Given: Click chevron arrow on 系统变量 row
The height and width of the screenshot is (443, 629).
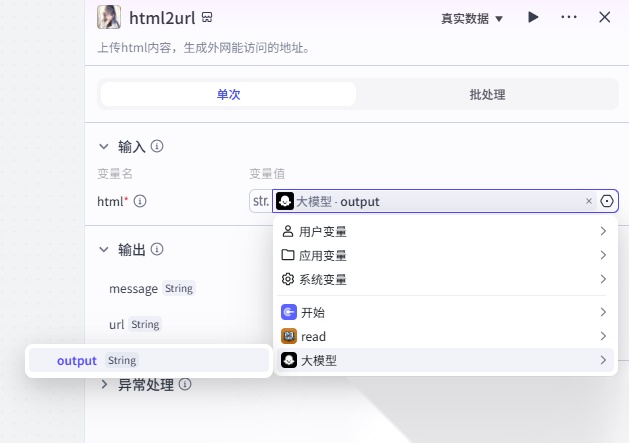Looking at the screenshot, I should pyautogui.click(x=603, y=279).
